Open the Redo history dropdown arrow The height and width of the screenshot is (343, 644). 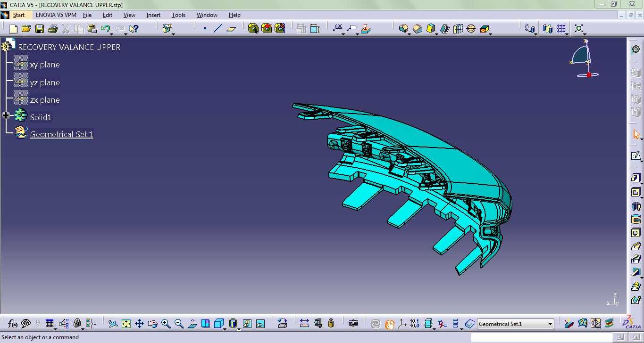coord(125,34)
